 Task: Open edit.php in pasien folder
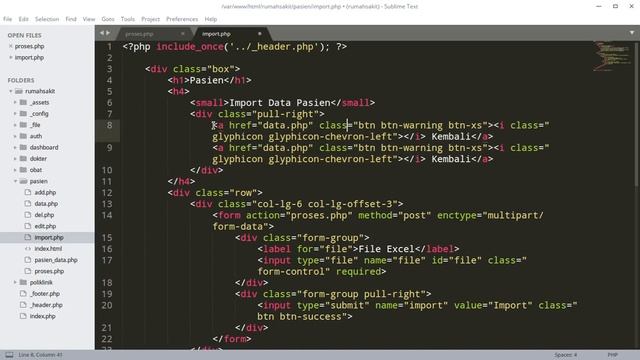(45, 226)
